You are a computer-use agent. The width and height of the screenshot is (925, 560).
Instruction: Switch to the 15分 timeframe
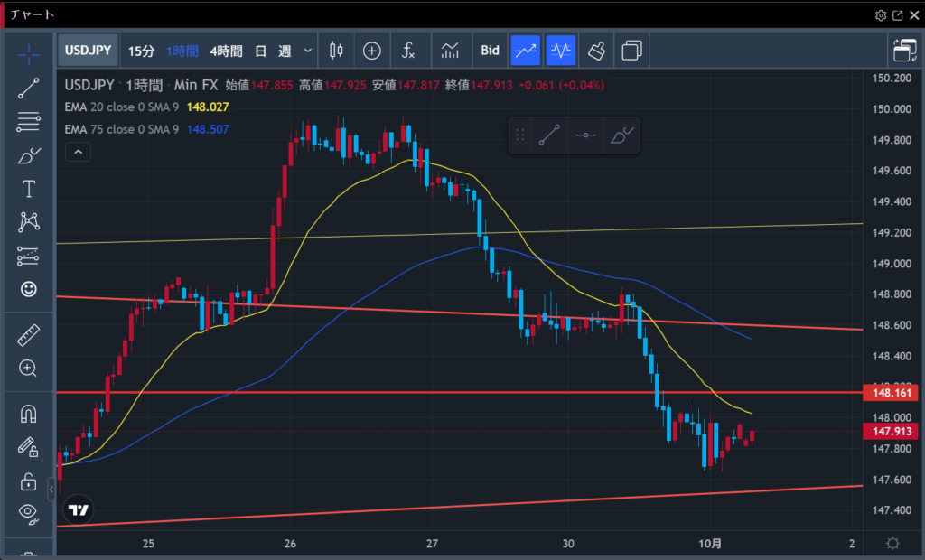141,51
